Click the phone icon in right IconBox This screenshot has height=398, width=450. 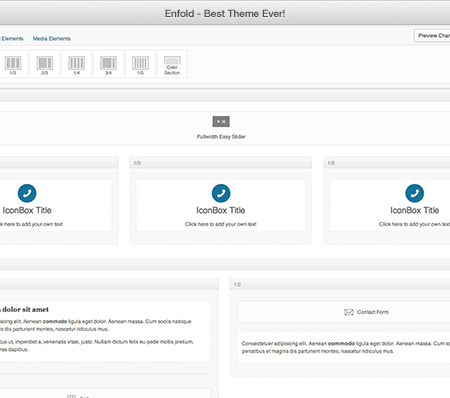(x=415, y=193)
